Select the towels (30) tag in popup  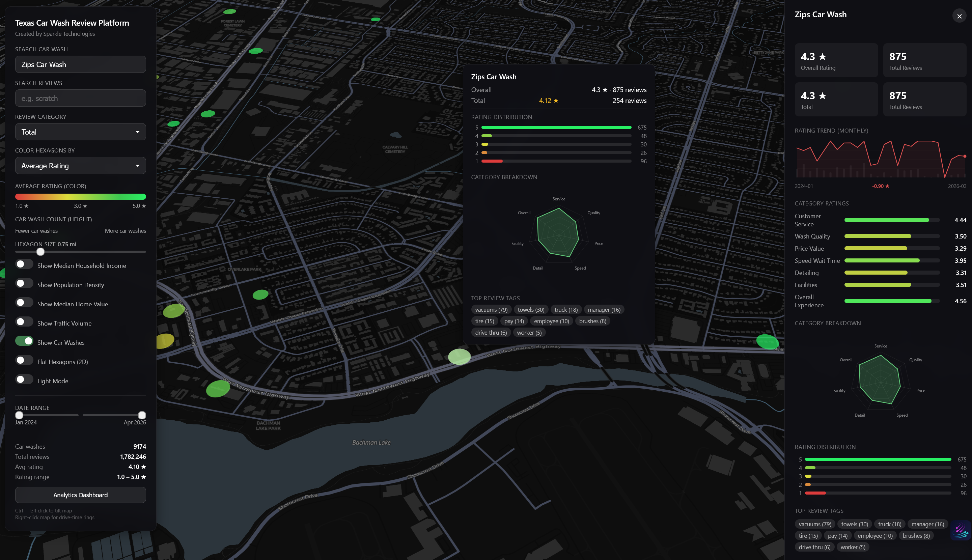(531, 310)
